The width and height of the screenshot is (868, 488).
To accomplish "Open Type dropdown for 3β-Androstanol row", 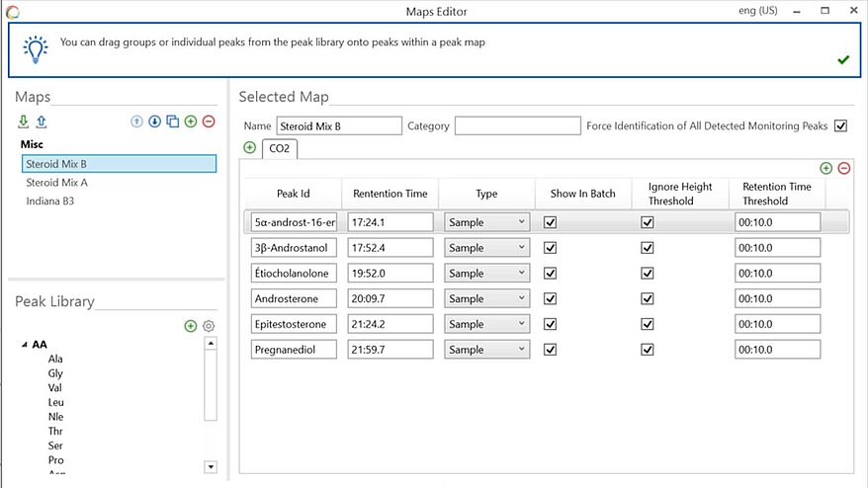I will [x=487, y=248].
